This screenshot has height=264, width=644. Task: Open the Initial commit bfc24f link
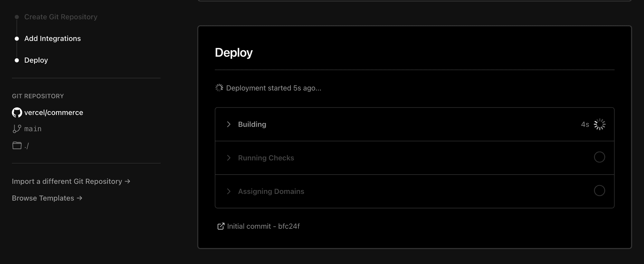(263, 226)
